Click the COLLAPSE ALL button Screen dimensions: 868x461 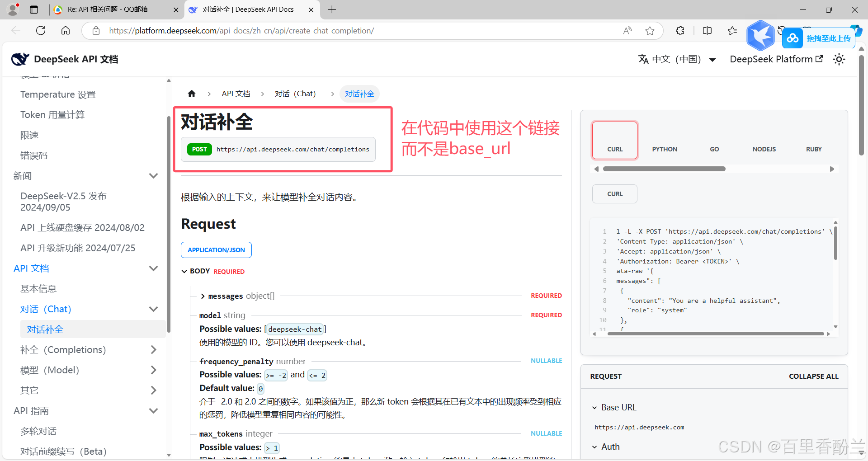point(813,376)
